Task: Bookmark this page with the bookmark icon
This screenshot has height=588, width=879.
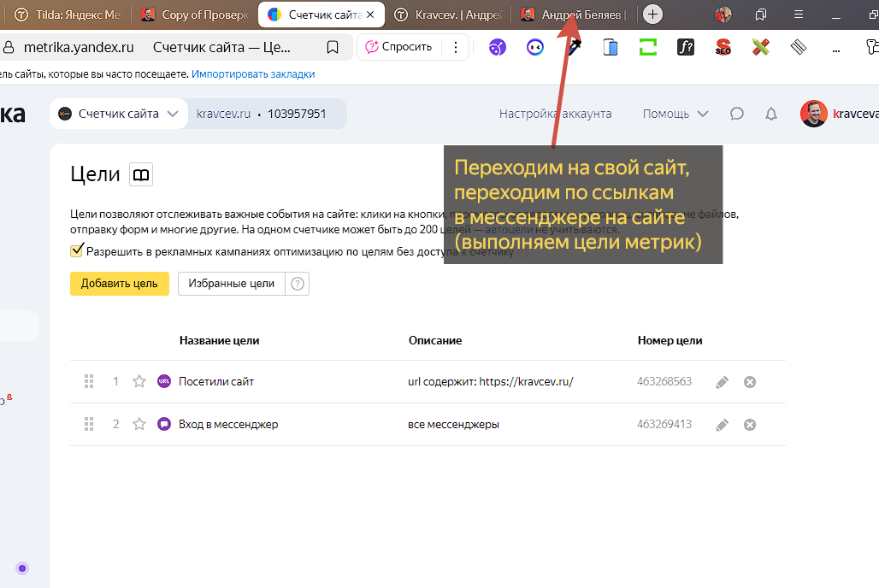Action: 333,48
